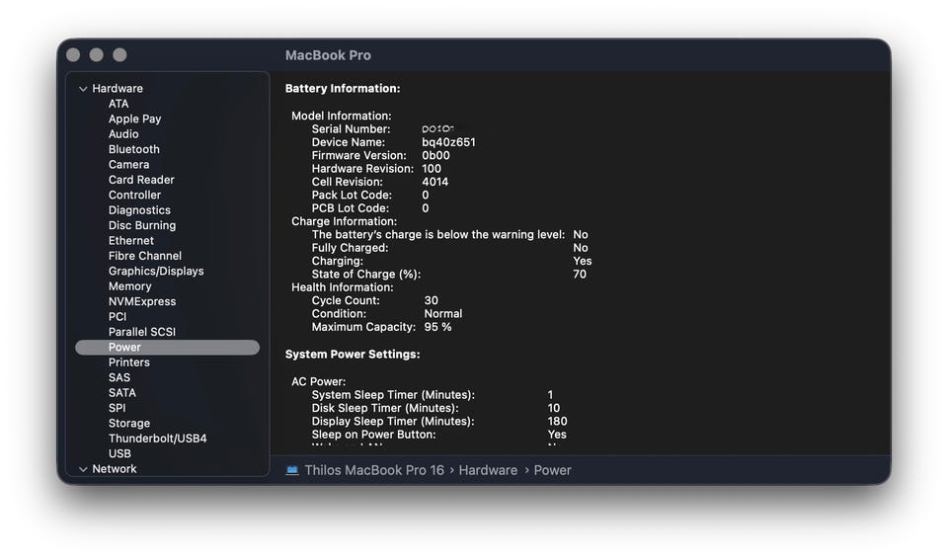Select the Hardware category row
Viewport: 948px width, 560px height.
(118, 89)
